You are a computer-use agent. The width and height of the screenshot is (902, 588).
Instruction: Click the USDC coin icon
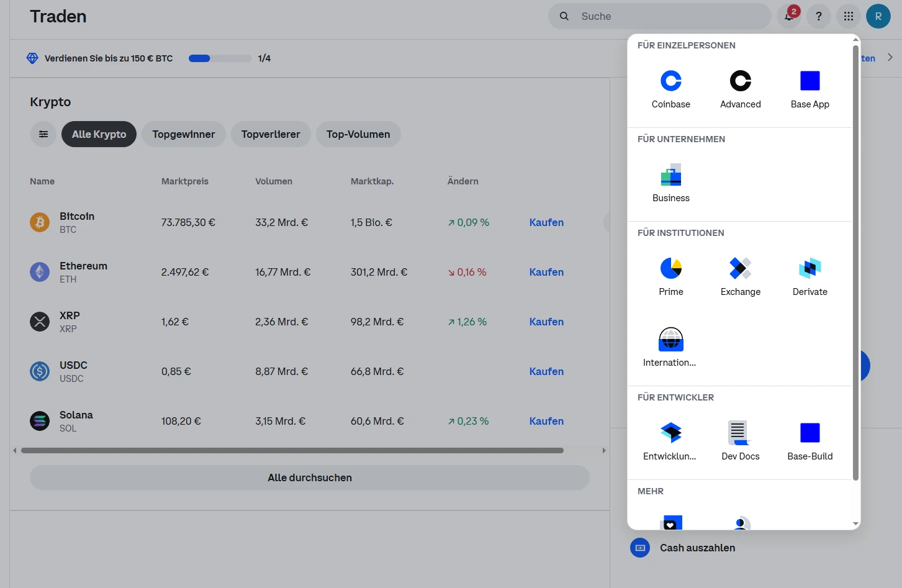point(40,371)
